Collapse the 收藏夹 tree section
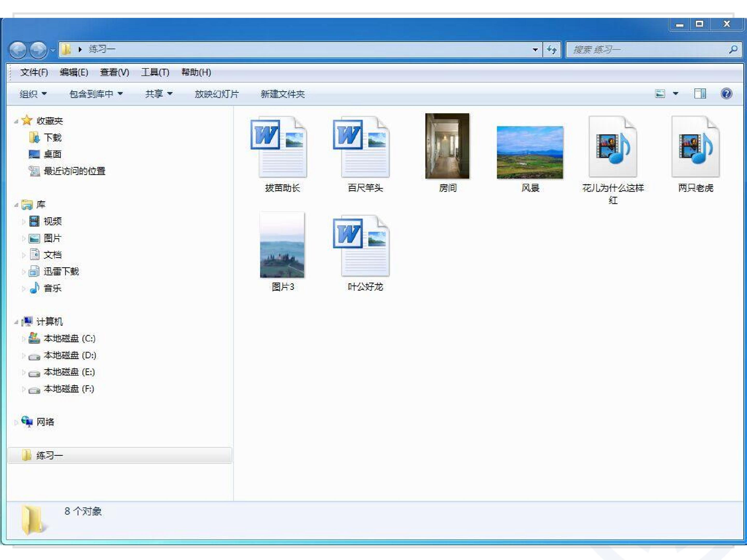 click(16, 122)
